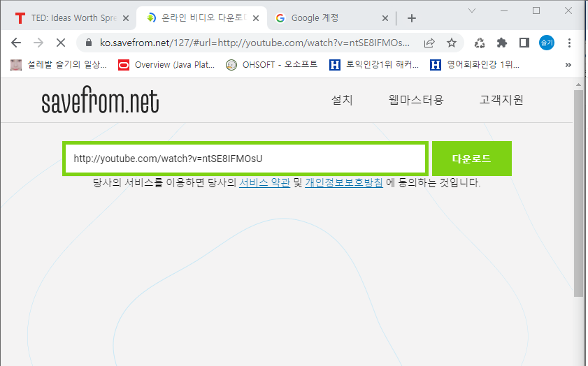Open the Extensions puzzle piece menu
Viewport: 588px width, 366px height.
[502, 43]
